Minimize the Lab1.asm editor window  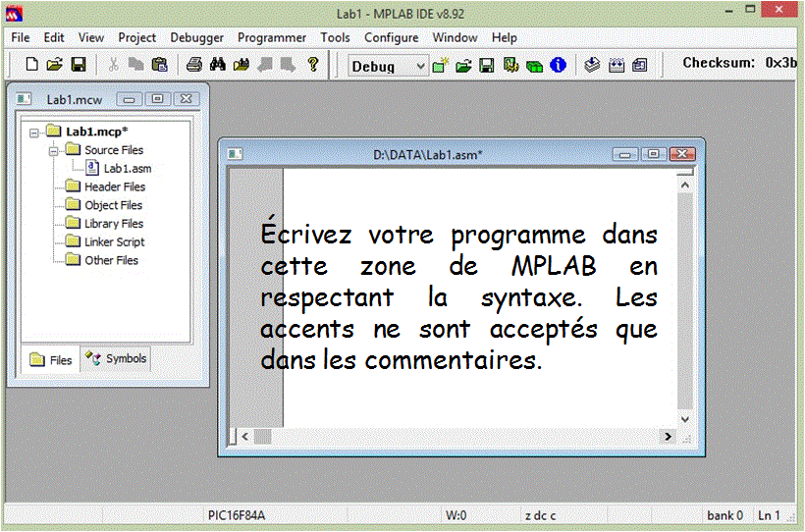(624, 154)
